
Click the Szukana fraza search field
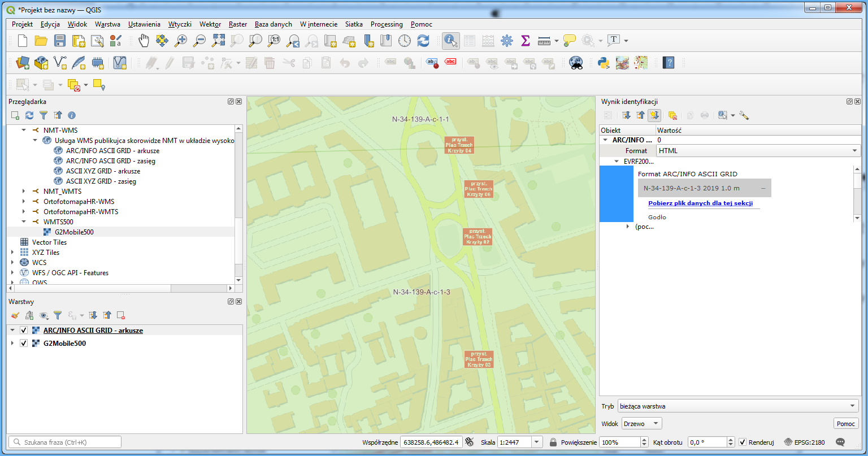65,442
